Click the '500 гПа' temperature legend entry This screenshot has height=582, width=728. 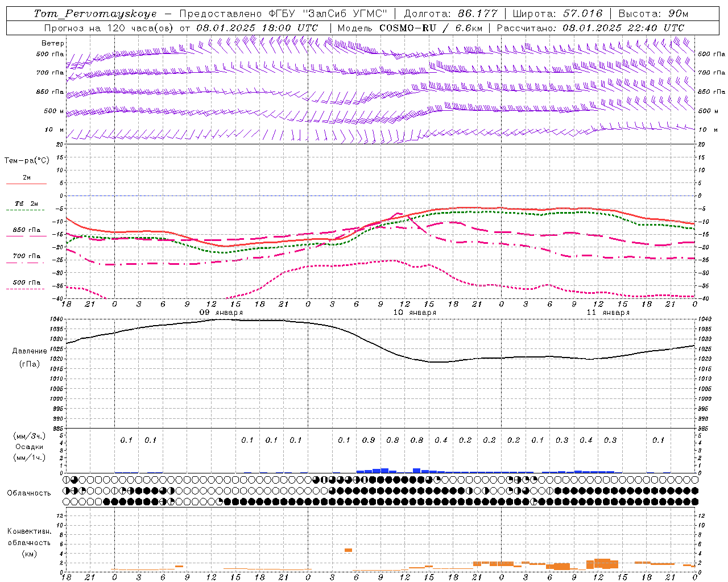26,282
